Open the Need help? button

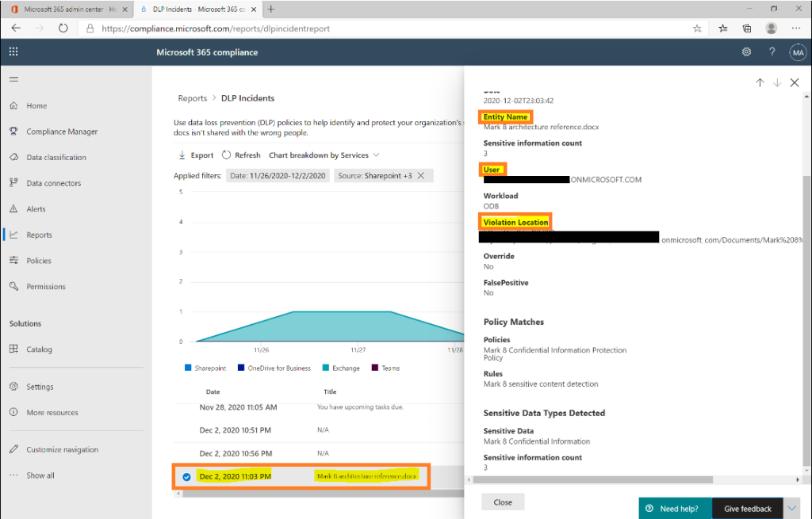pyautogui.click(x=676, y=509)
